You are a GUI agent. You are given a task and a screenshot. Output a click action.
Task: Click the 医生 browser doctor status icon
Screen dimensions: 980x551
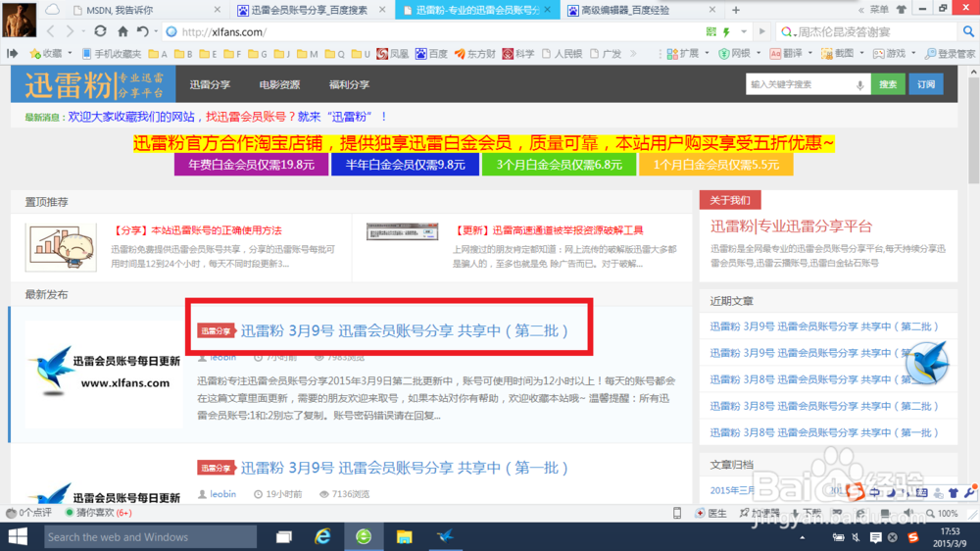point(711,514)
